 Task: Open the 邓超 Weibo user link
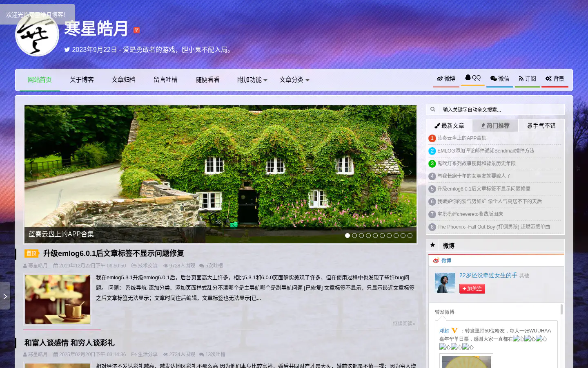444,331
